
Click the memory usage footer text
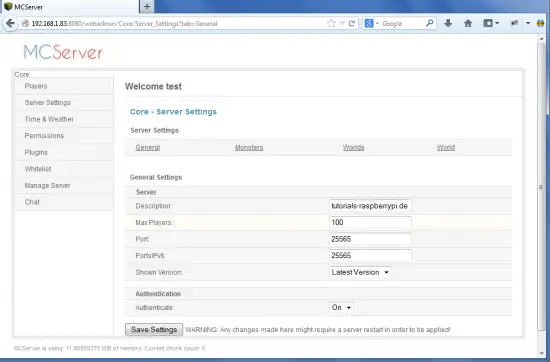point(109,348)
